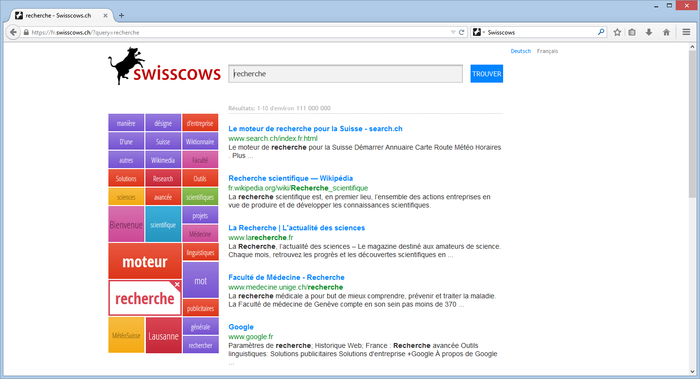Bookmark this page with star icon
Screen dimensions: 700x379
(x=617, y=32)
